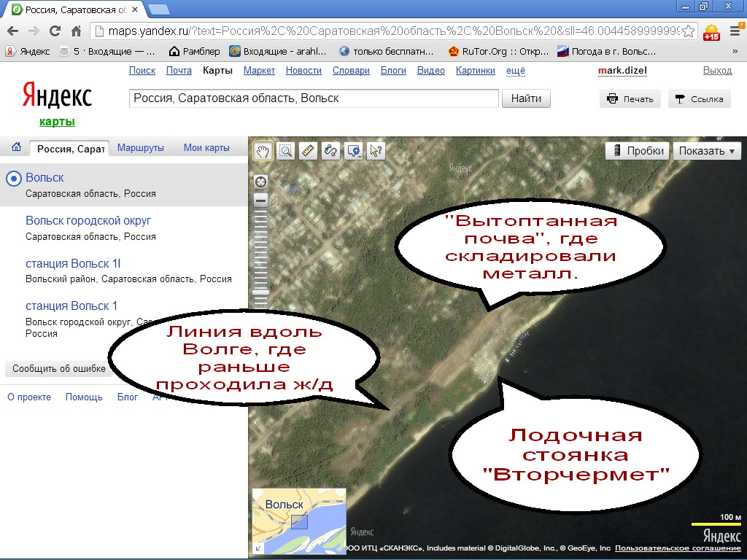Open Погода в г. Вольск bookmark
Screen dimensions: 747x560
tap(606, 52)
